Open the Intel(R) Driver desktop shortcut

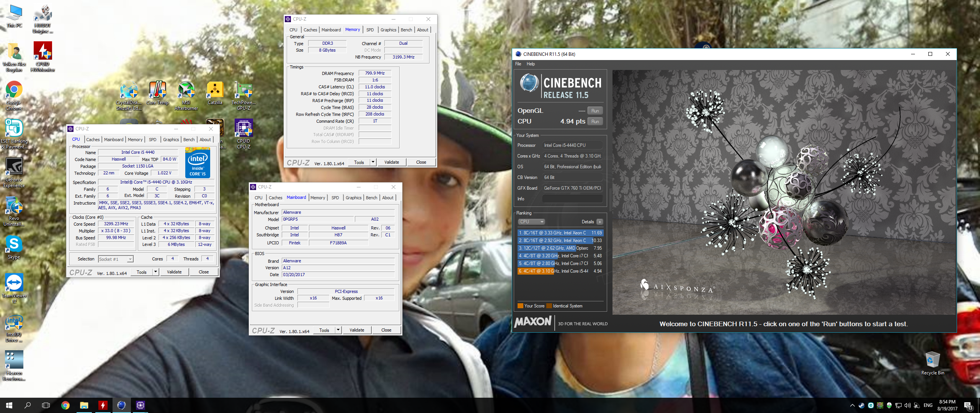(x=14, y=327)
